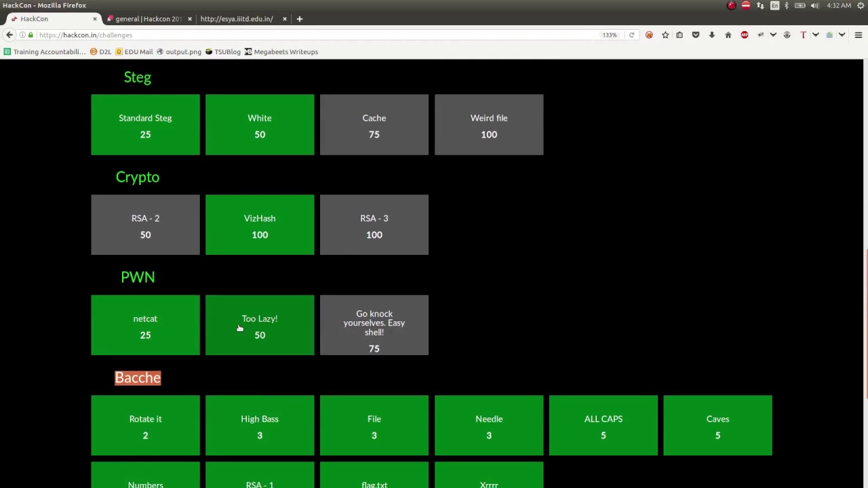868x488 pixels.
Task: Click the 133% zoom level indicator
Action: point(610,35)
